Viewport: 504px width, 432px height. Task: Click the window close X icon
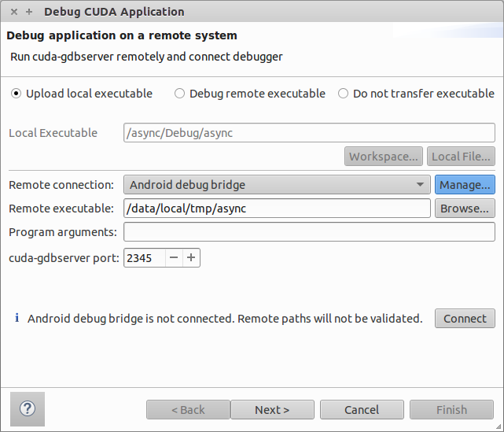[x=13, y=12]
